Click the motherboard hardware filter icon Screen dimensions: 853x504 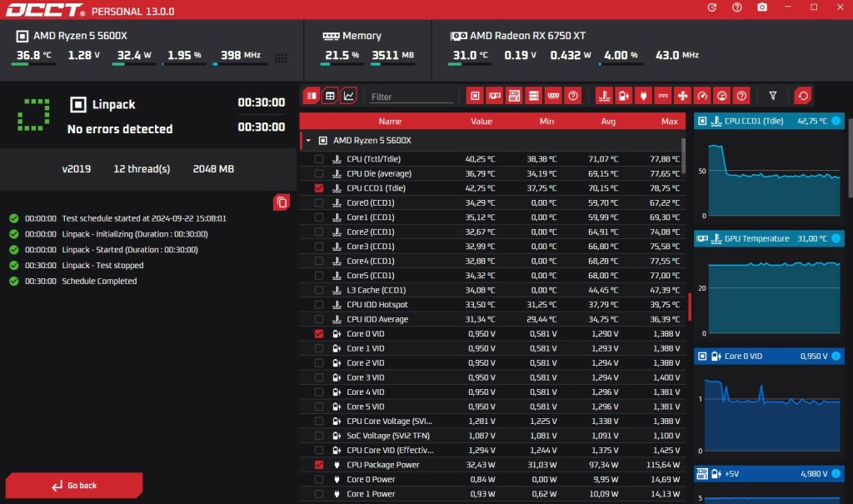514,96
